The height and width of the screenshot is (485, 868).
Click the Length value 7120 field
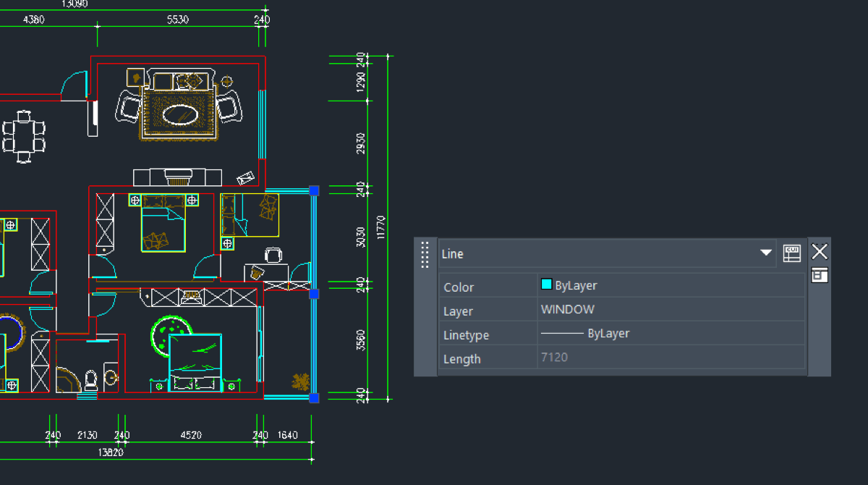point(671,358)
